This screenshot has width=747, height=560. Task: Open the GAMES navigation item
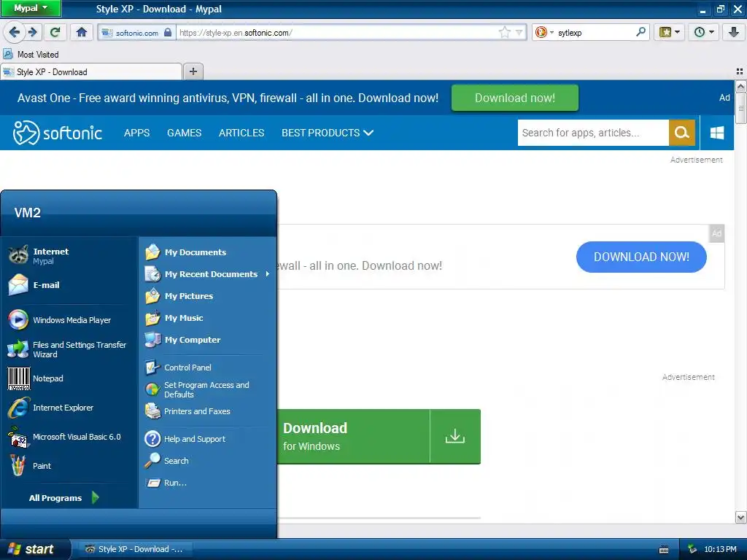point(184,133)
